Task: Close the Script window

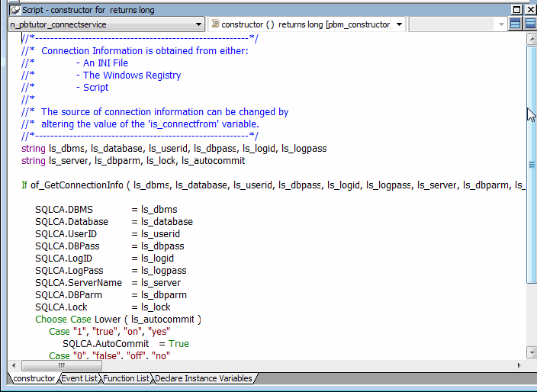Action: tap(529, 9)
